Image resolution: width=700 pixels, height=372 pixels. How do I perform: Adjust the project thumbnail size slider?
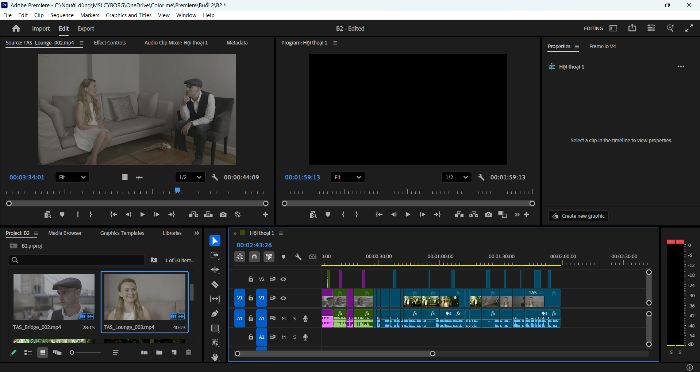(x=85, y=353)
